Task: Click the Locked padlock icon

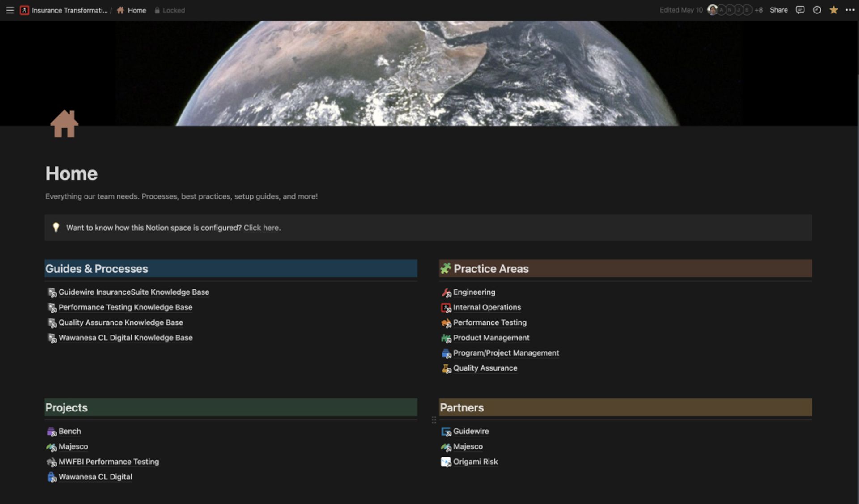Action: click(x=157, y=10)
